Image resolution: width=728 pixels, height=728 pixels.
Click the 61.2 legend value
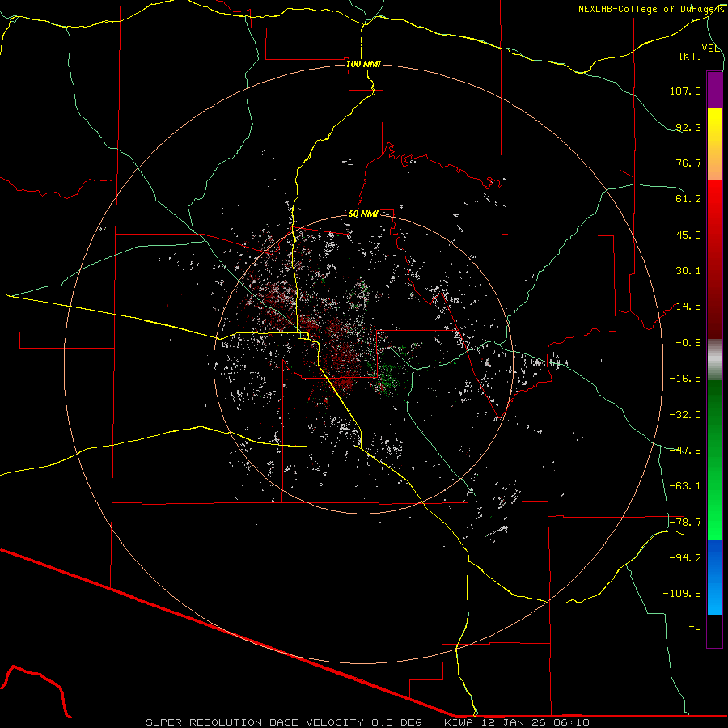(x=688, y=199)
